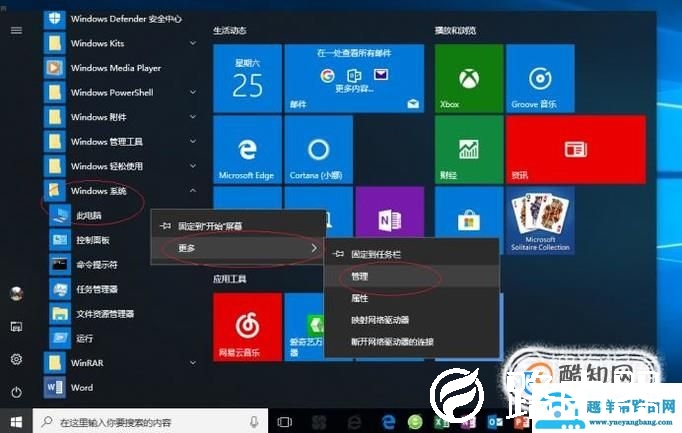Open the Cortana (小娜) tile
The height and width of the screenshot is (433, 682).
click(318, 150)
